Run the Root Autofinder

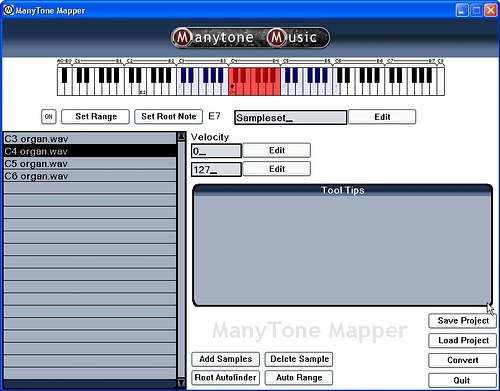[226, 378]
